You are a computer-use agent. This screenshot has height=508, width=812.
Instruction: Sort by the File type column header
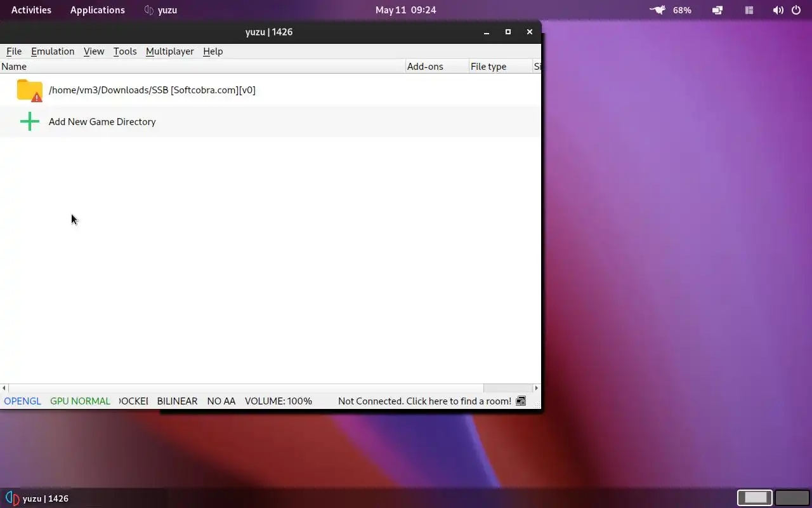point(501,66)
